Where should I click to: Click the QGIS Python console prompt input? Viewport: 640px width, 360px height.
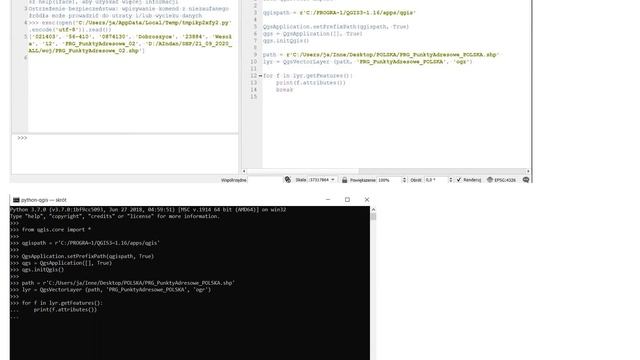click(x=125, y=153)
